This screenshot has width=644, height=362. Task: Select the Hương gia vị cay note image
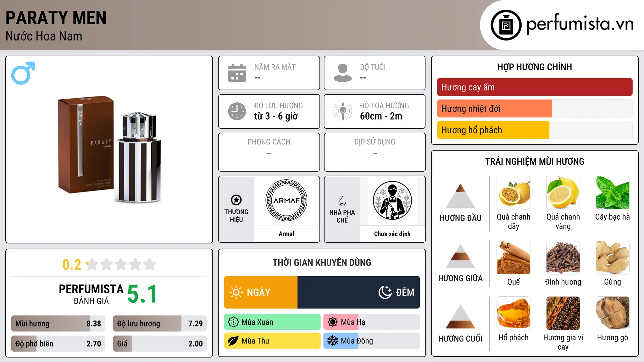pyautogui.click(x=563, y=313)
